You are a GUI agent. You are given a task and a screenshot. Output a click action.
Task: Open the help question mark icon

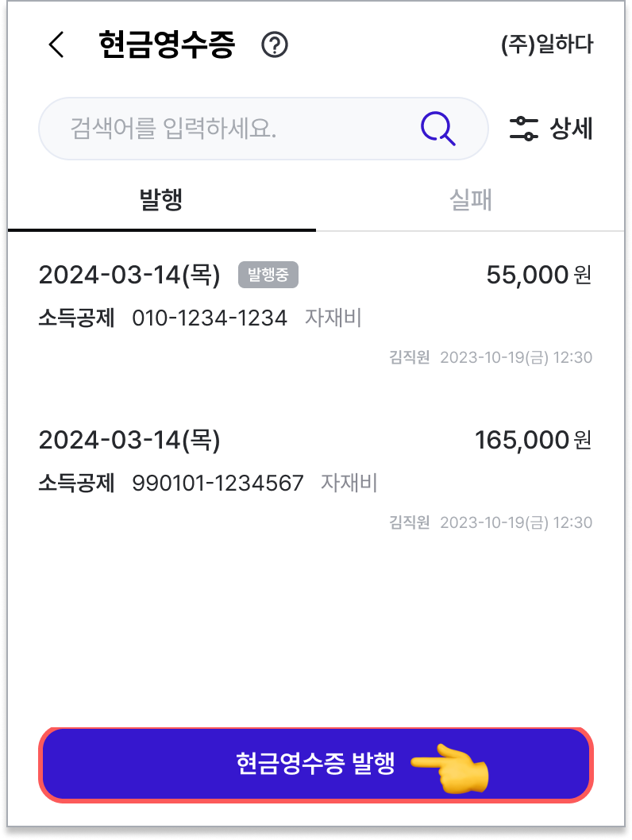click(x=274, y=44)
